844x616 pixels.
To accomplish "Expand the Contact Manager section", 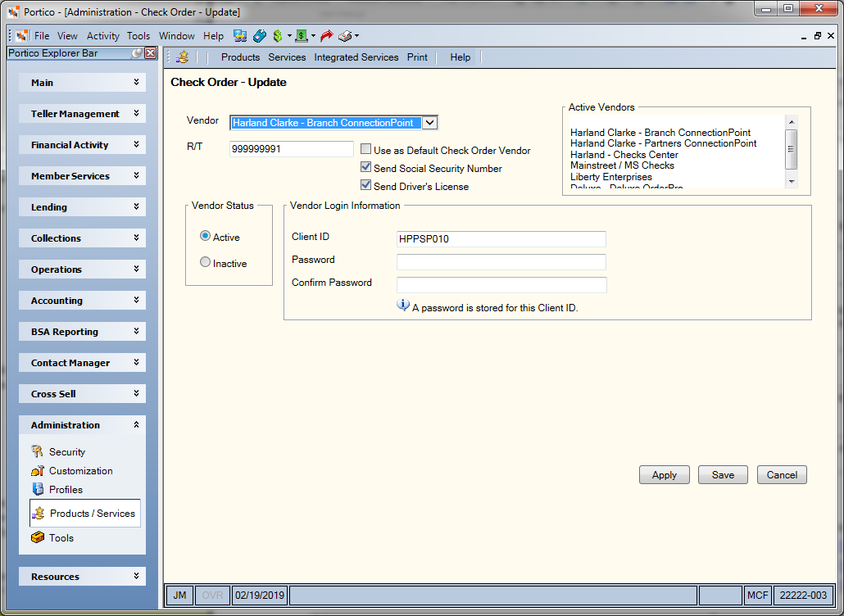I will click(x=83, y=363).
